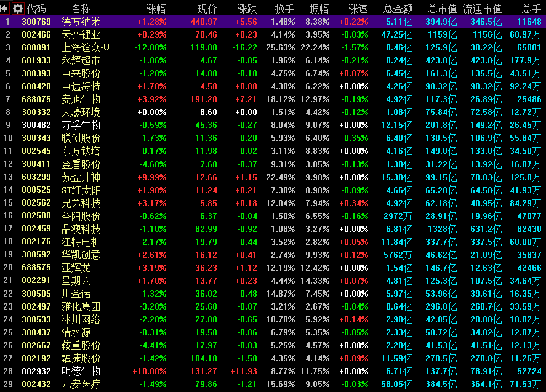Viewport: 546px width, 392px height.
Task: Select stock name 联创股份
Action: point(81,138)
